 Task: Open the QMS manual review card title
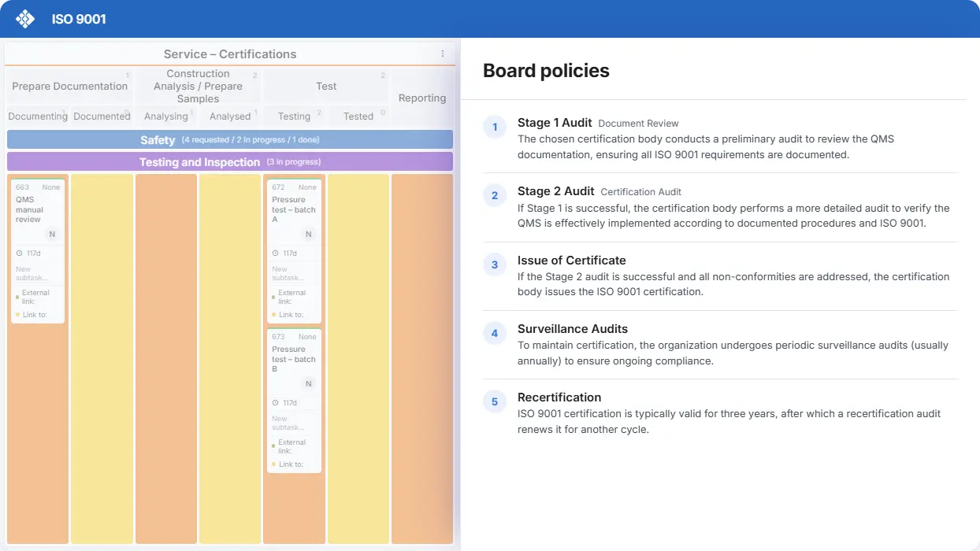29,209
